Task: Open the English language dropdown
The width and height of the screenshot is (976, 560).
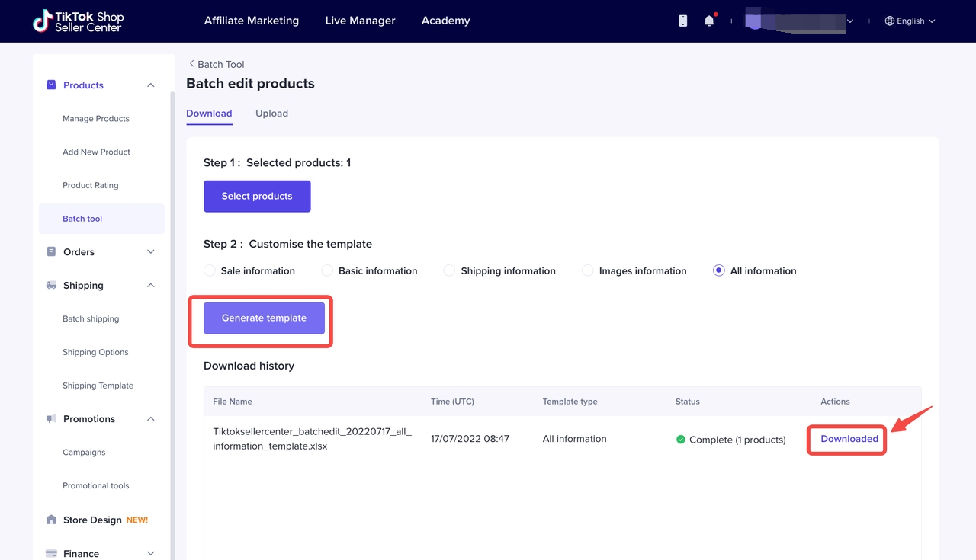Action: tap(910, 21)
